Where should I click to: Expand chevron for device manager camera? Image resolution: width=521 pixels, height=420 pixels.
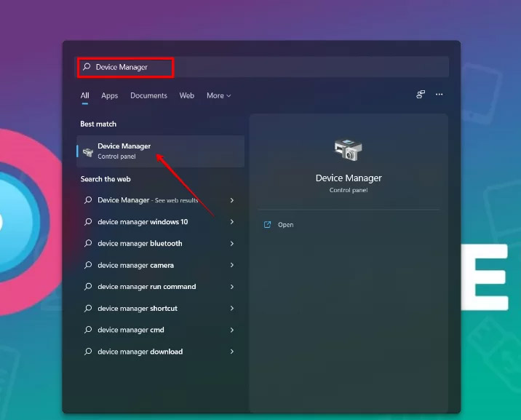tap(232, 265)
